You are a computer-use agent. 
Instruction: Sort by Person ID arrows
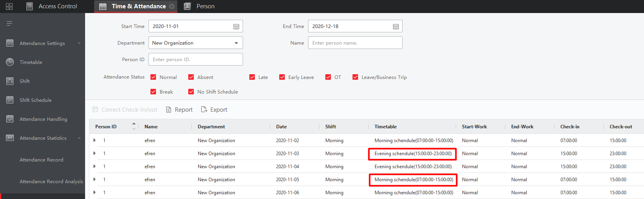[134, 126]
